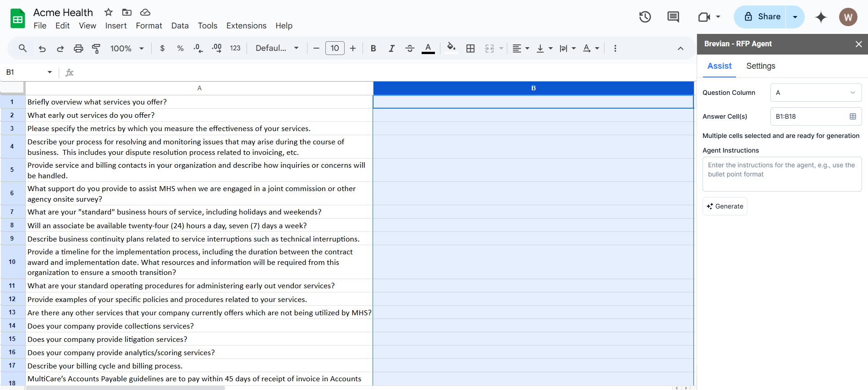Open the Share options arrow
Viewport: 868px width, 390px height.
tap(795, 17)
